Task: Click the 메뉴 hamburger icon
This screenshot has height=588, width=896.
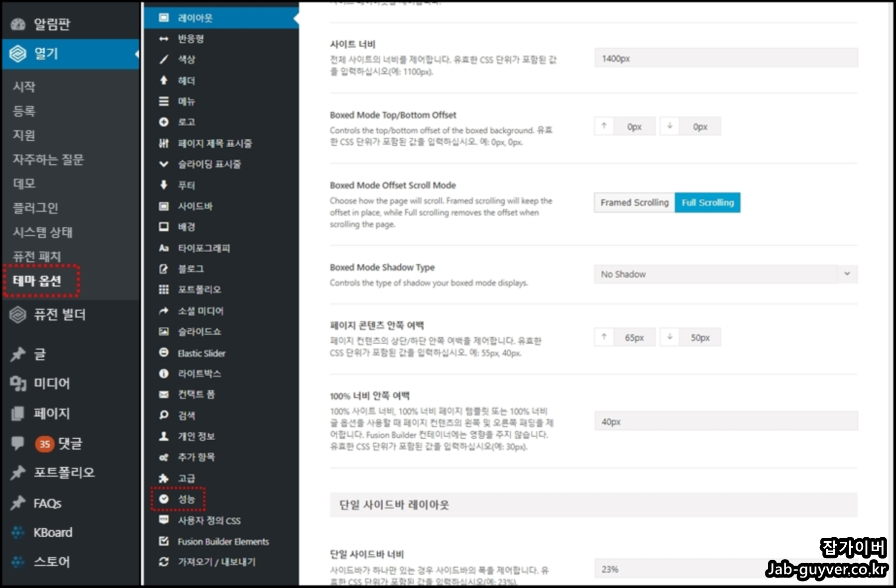Action: pyautogui.click(x=164, y=101)
